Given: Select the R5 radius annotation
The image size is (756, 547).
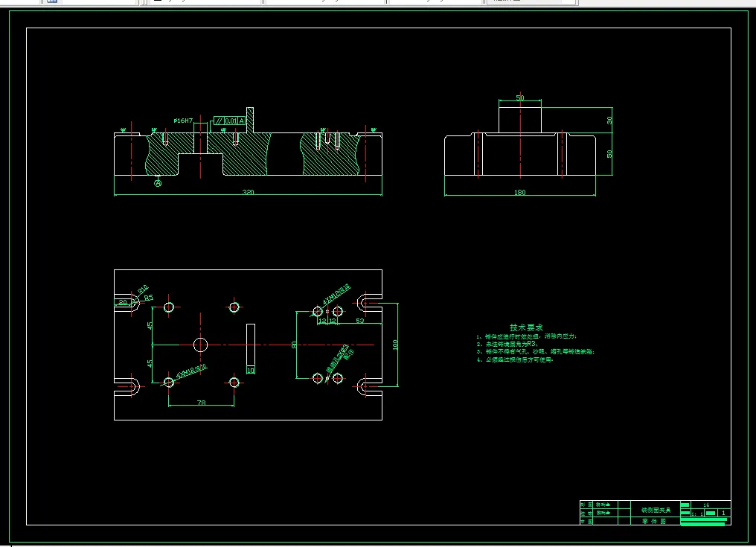Looking at the screenshot, I should (149, 298).
